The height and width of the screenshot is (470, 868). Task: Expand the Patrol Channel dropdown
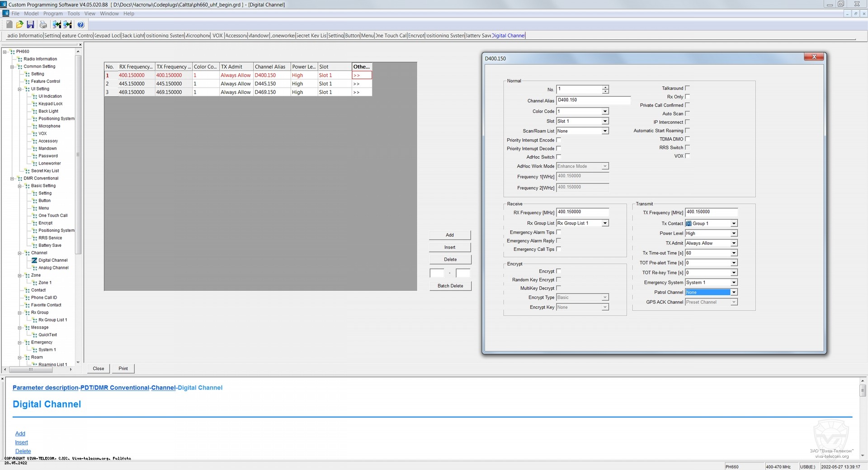point(734,292)
